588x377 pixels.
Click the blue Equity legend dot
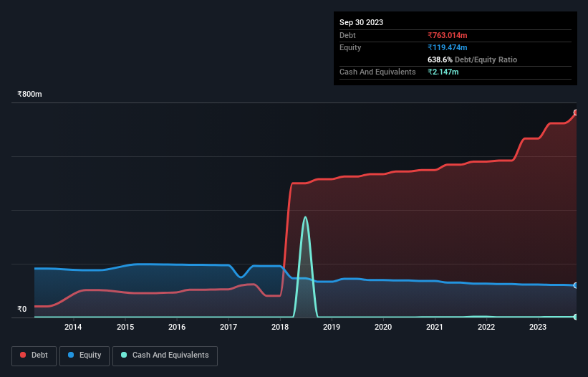tap(71, 355)
